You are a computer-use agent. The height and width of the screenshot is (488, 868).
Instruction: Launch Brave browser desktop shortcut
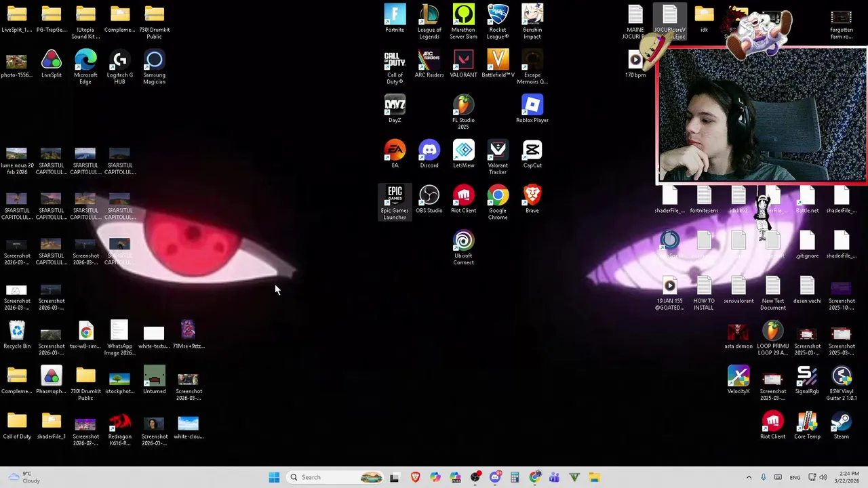coord(532,199)
